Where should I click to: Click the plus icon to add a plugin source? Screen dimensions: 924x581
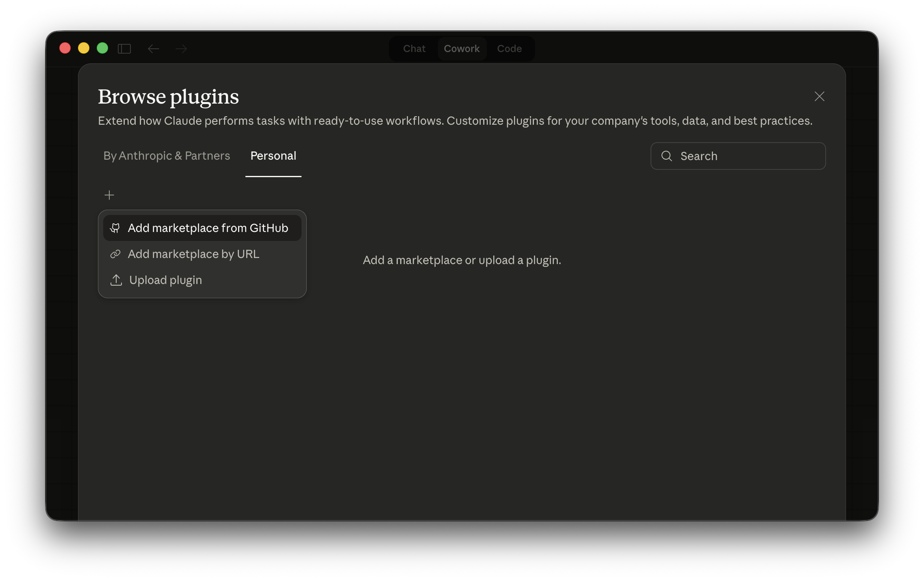(x=109, y=195)
